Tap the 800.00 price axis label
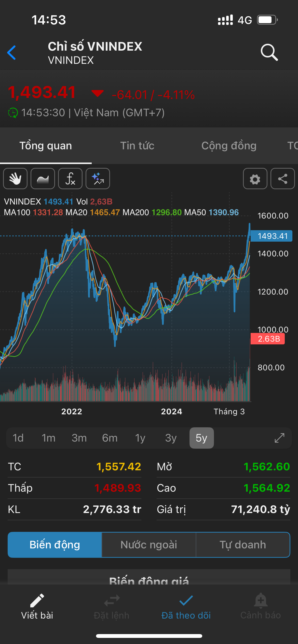The height and width of the screenshot is (644, 298). coord(271,368)
